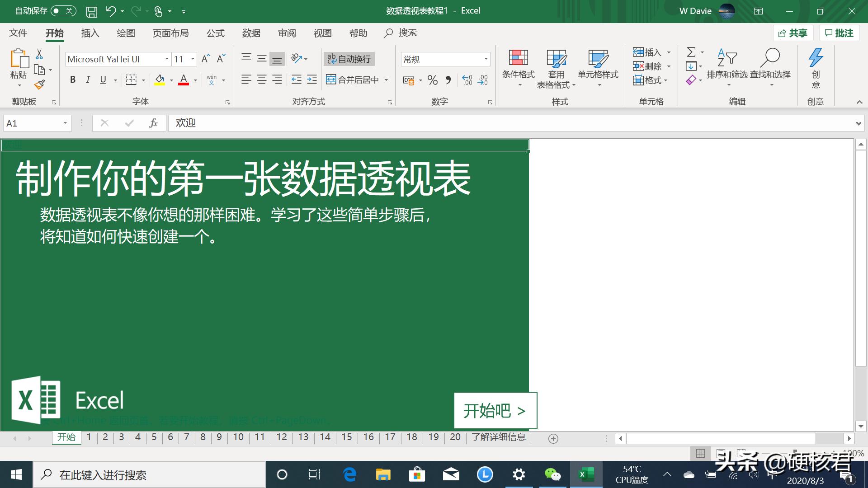Click the 共享 (Share) button

click(x=793, y=33)
